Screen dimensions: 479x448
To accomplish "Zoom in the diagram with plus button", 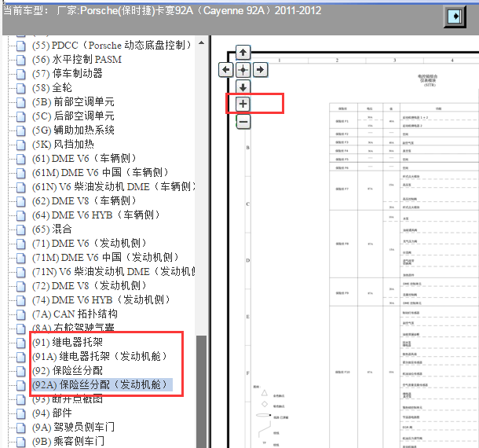I will pyautogui.click(x=243, y=104).
